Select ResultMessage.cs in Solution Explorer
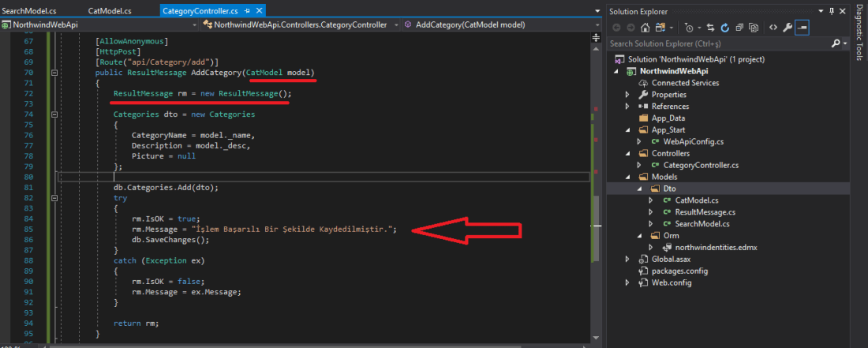The image size is (868, 348). [x=705, y=212]
